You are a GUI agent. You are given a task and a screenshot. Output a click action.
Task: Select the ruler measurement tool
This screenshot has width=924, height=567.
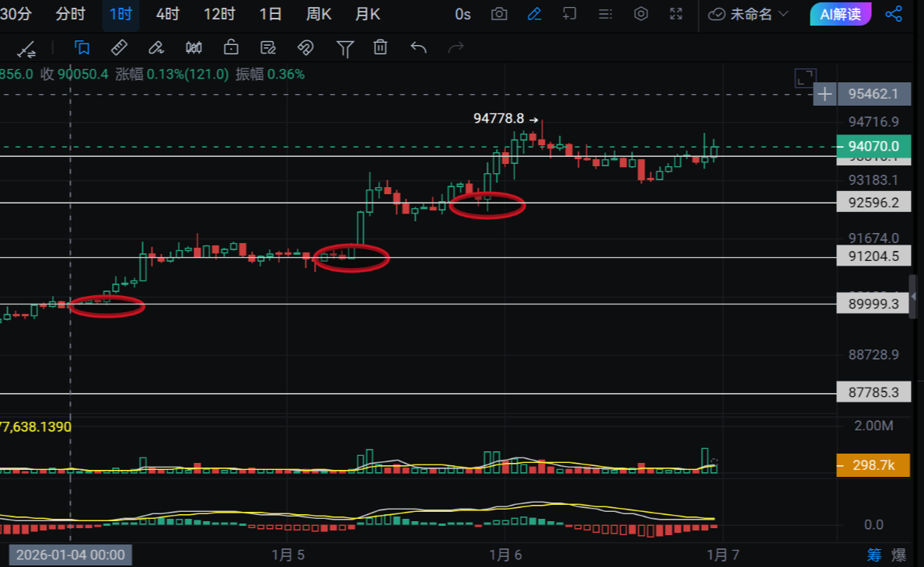click(x=119, y=47)
